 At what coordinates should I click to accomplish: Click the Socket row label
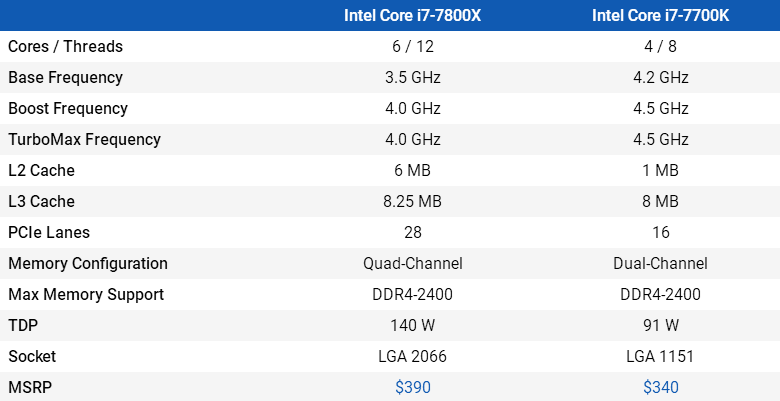coord(32,356)
